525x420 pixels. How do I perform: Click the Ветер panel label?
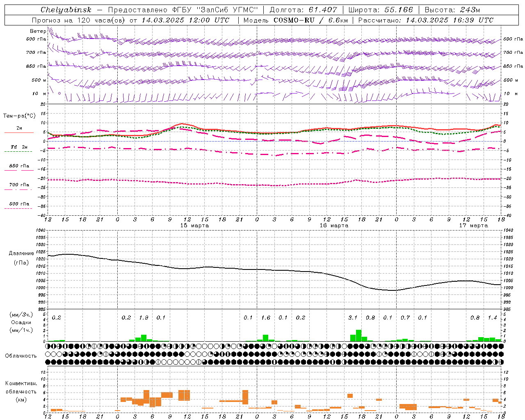[38, 31]
